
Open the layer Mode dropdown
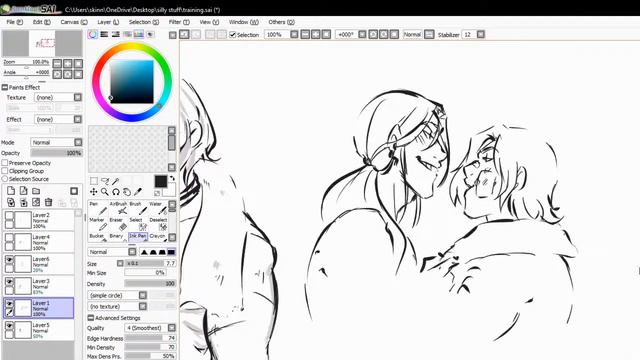78,142
